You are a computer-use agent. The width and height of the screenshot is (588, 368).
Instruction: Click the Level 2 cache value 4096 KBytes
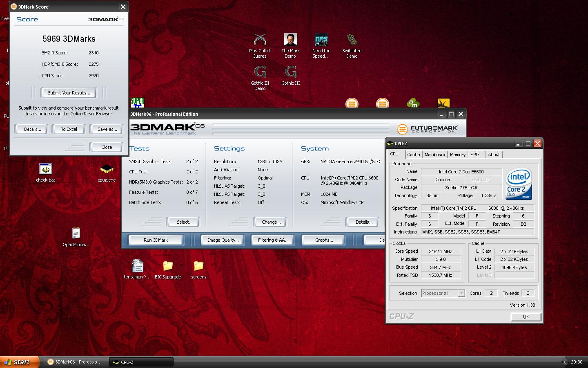(x=514, y=267)
